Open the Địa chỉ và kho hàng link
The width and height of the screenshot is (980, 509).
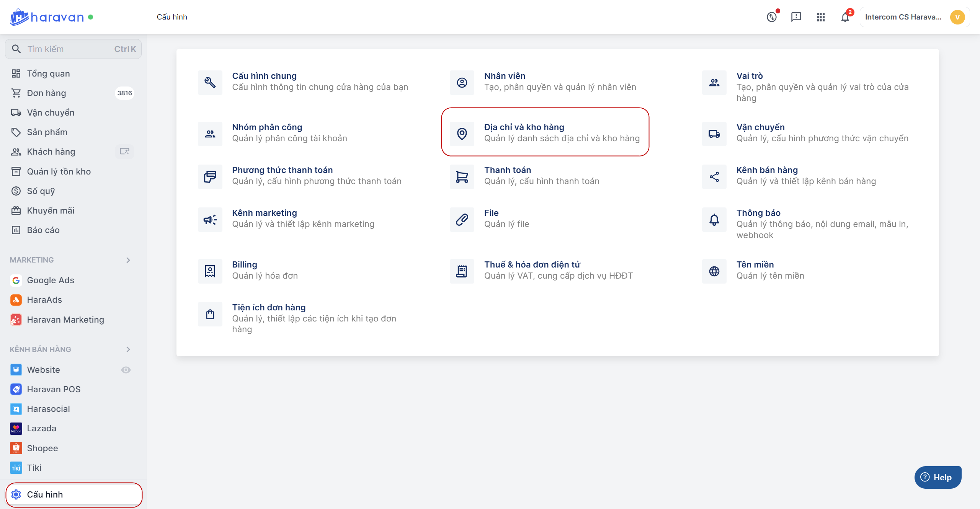point(524,127)
